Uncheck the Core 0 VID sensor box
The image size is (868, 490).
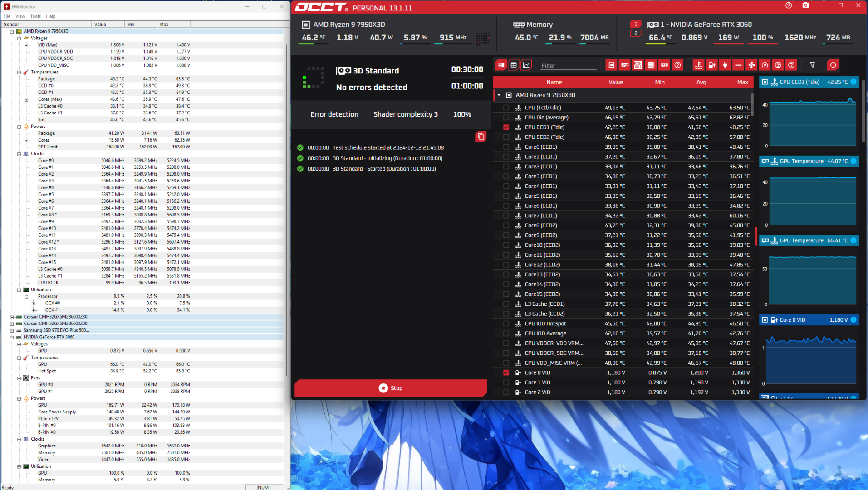(x=506, y=373)
